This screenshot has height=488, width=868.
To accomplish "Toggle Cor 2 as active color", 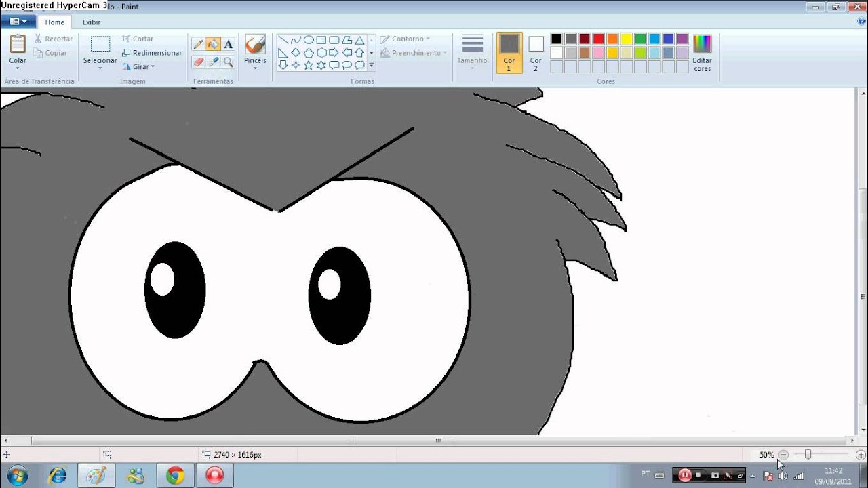I will [x=536, y=54].
